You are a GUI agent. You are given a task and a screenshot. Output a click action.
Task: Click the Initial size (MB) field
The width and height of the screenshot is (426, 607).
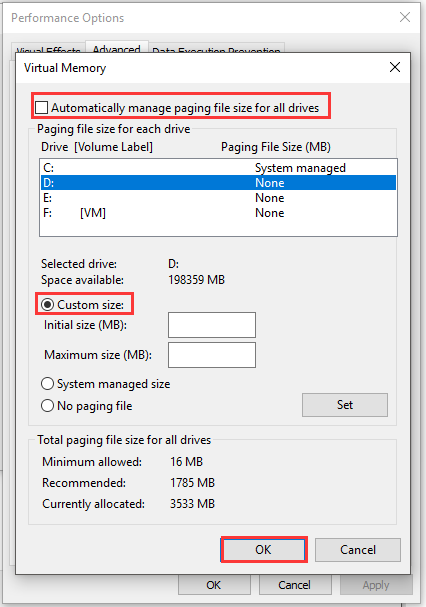click(212, 325)
